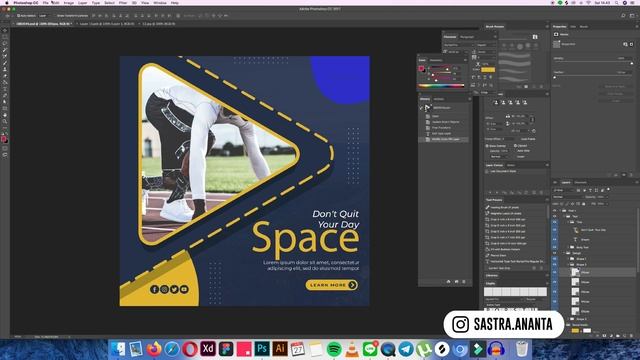The image size is (640, 360).
Task: Switch to the Paragraph tab
Action: coord(467,37)
